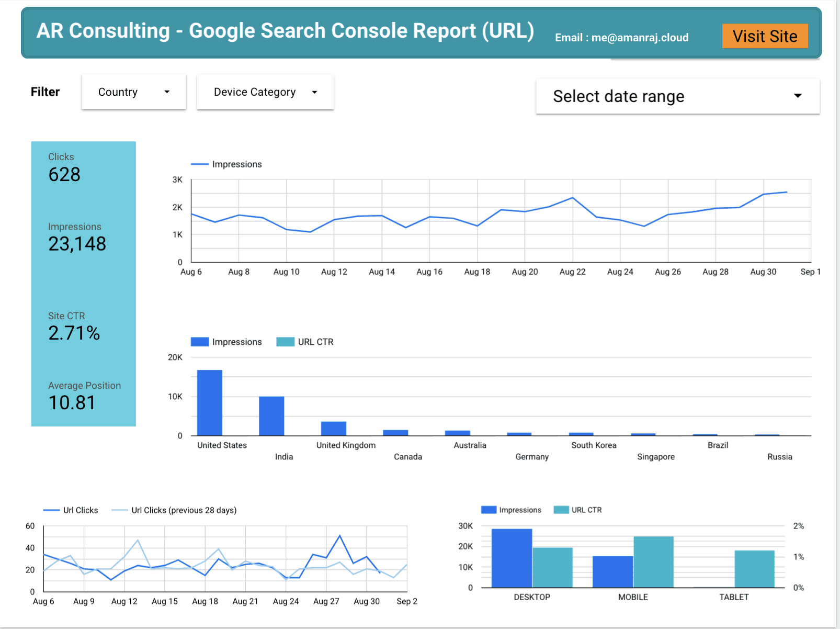Screen dimensions: 840x629
Task: Open the Country filter dropdown
Action: click(x=133, y=92)
